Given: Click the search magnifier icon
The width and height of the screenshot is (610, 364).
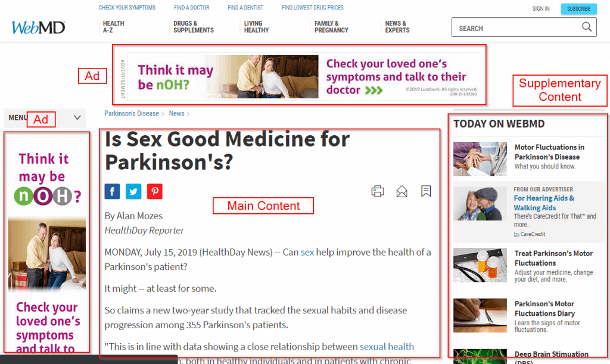Looking at the screenshot, I should click(x=587, y=27).
